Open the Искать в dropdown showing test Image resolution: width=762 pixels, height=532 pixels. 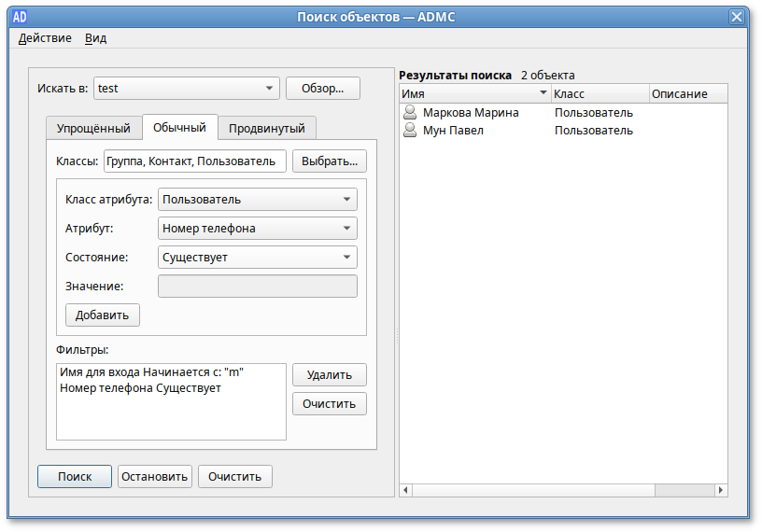[x=187, y=89]
